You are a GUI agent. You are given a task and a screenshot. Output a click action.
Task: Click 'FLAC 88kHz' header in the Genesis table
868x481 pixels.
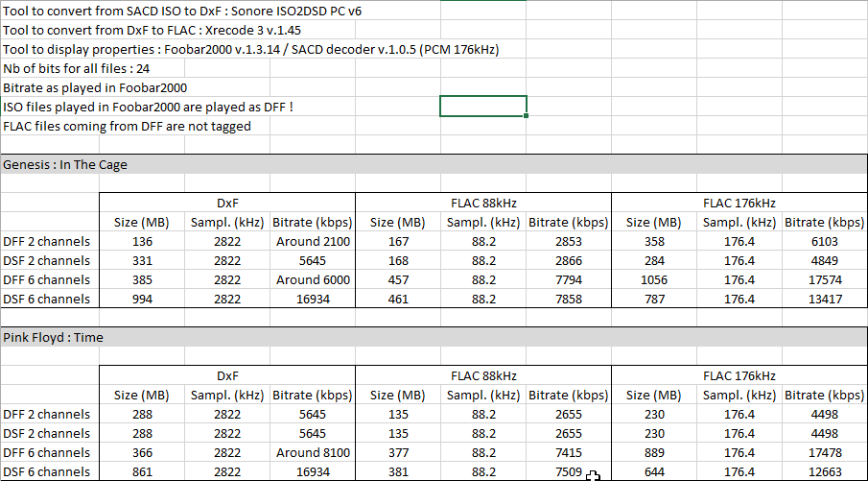pyautogui.click(x=483, y=203)
